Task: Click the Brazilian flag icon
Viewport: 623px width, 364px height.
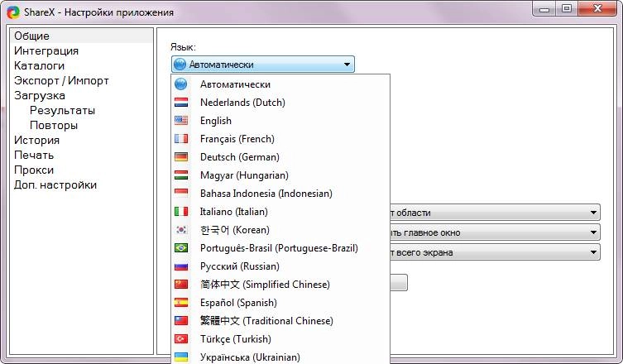Action: 181,248
